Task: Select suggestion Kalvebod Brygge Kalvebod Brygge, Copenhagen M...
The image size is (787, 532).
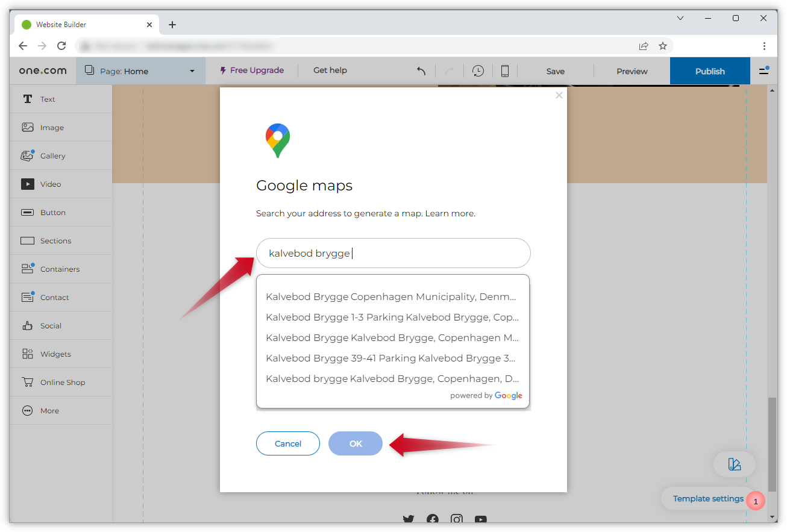Action: point(393,337)
